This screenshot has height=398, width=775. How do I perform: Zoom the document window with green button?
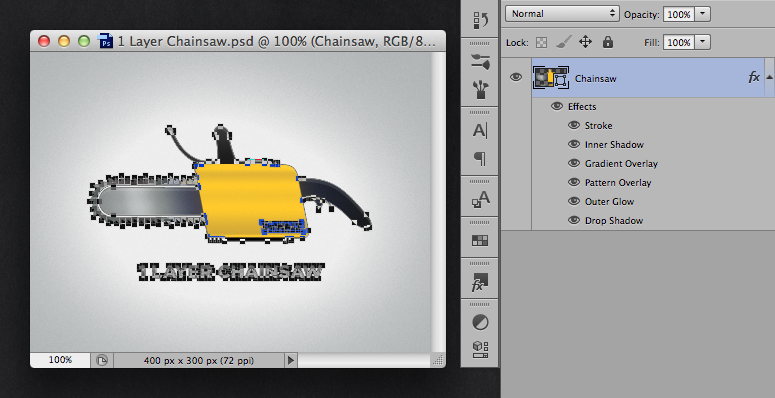click(x=84, y=41)
